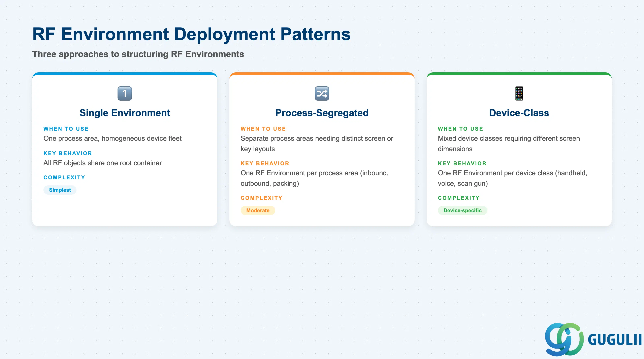Click the shuffle arrows icon above Process-Segregated

(322, 93)
